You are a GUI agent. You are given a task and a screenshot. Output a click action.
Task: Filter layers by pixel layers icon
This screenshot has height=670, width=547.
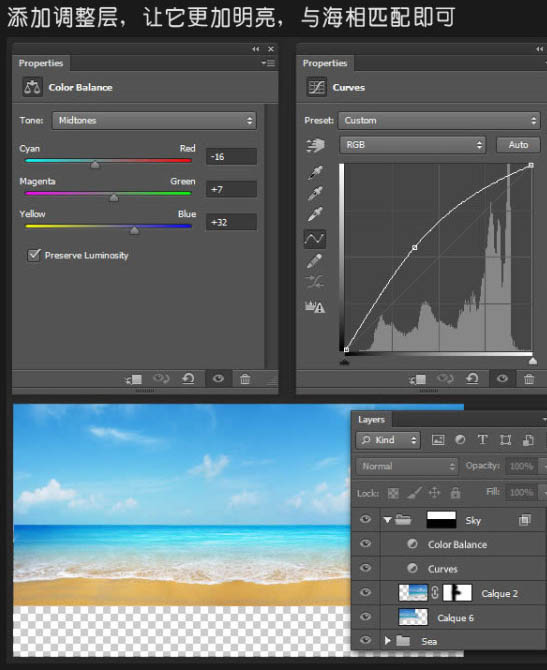point(438,440)
